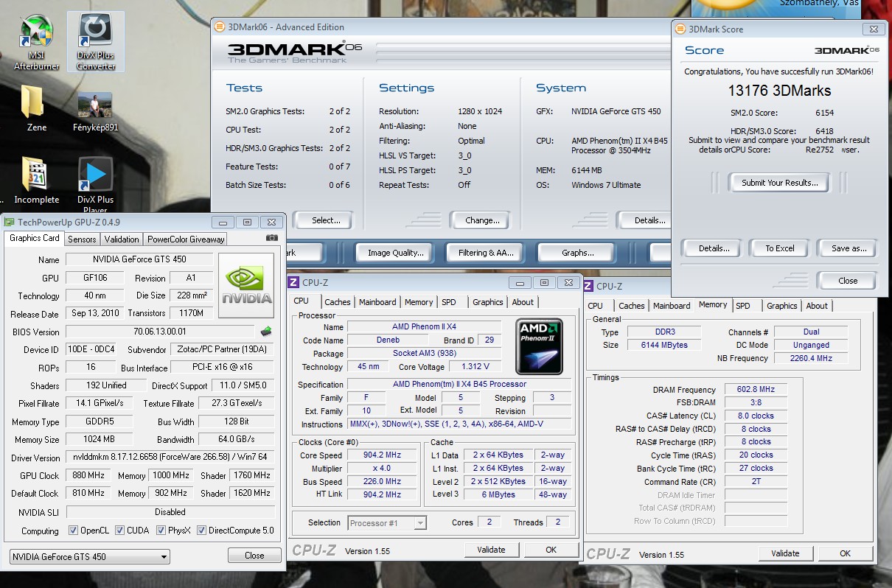Open Processor #1 selection dropdown
The width and height of the screenshot is (892, 588).
pos(387,523)
